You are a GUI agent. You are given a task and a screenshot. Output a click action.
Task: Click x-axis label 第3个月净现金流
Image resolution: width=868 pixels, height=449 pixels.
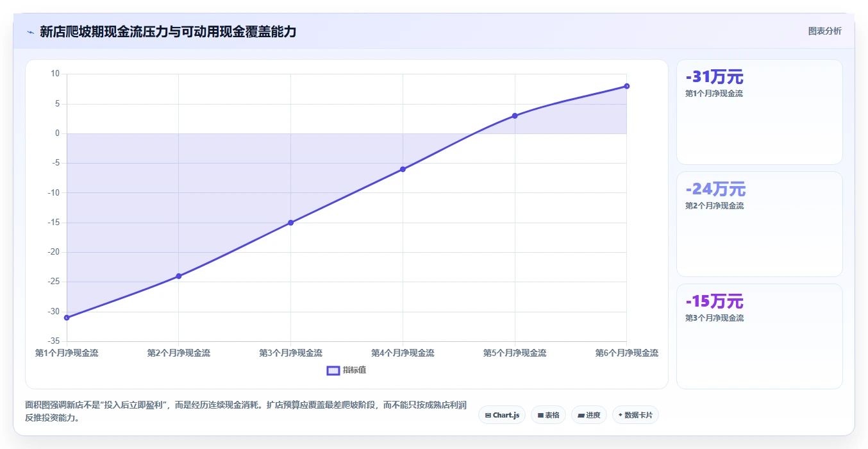[290, 353]
